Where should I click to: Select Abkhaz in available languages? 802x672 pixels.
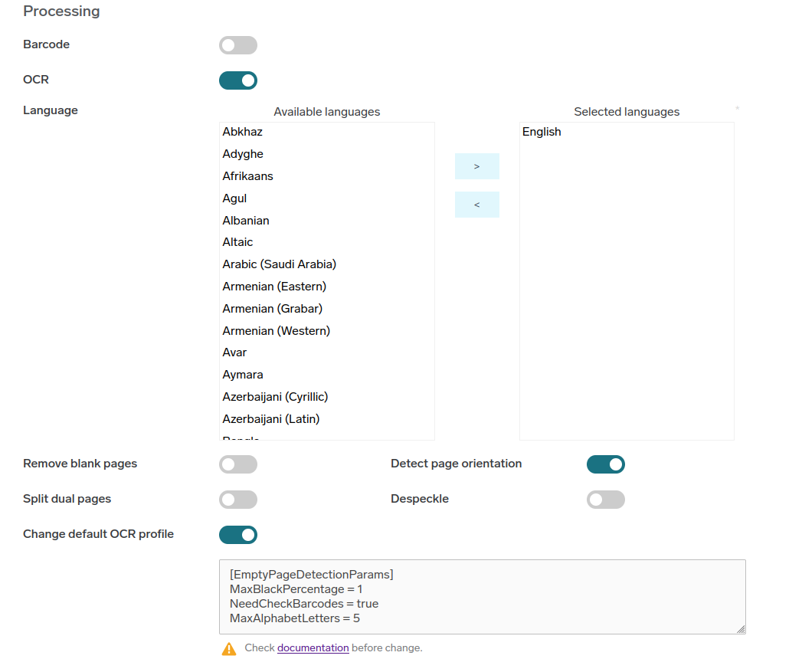[x=243, y=132]
